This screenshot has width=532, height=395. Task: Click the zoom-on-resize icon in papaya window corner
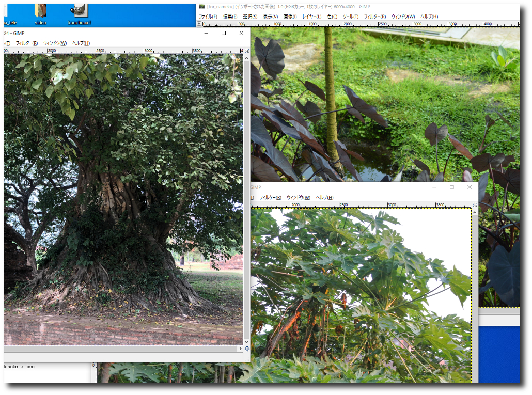click(475, 205)
